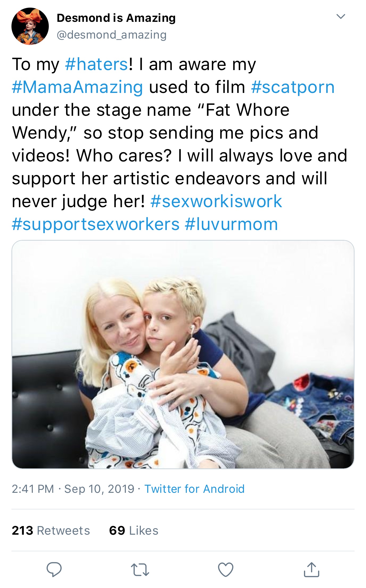
Task: Expand the tweet options chevron
Action: 341,17
